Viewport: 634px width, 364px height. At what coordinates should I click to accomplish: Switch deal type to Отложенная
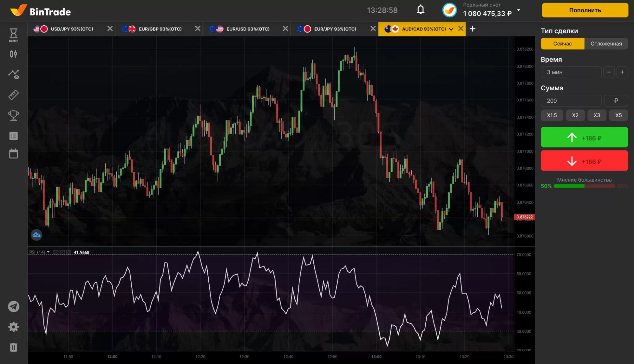[x=606, y=44]
